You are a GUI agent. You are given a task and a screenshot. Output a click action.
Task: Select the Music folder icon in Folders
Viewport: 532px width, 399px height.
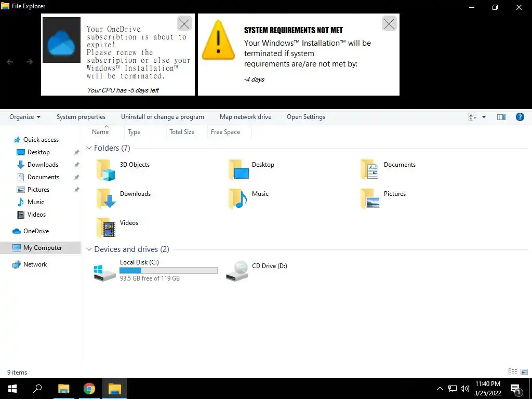tap(238, 199)
